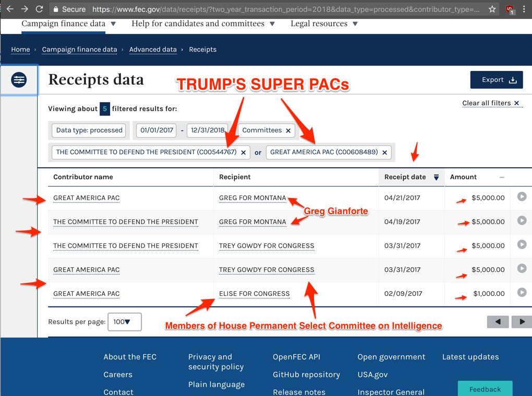Open the Results per page dropdown
Screen dimensions: 532x396
125,322
